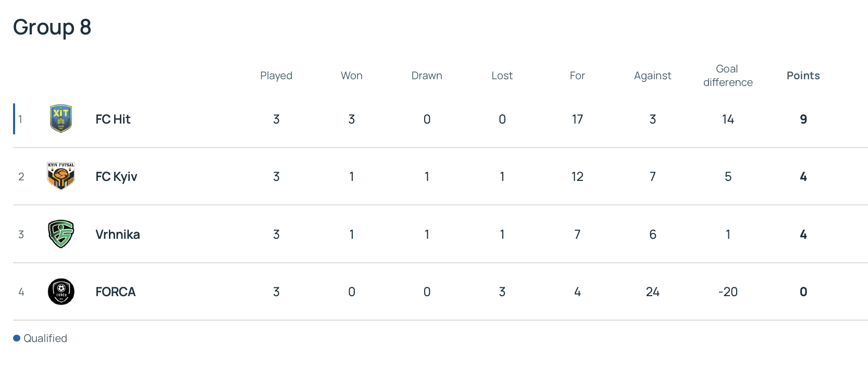Open the FC Hit team page
868x366 pixels.
(113, 119)
